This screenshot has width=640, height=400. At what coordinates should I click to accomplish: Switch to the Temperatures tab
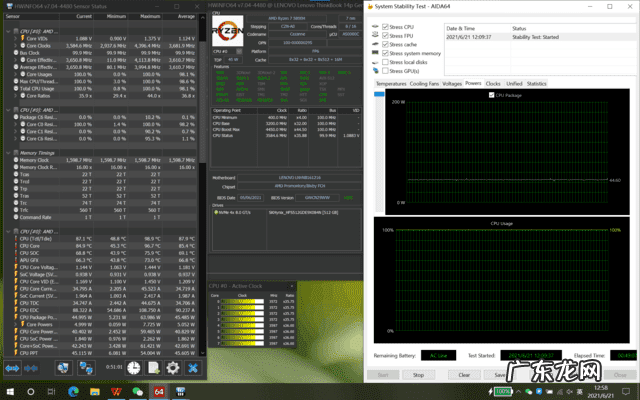click(391, 84)
